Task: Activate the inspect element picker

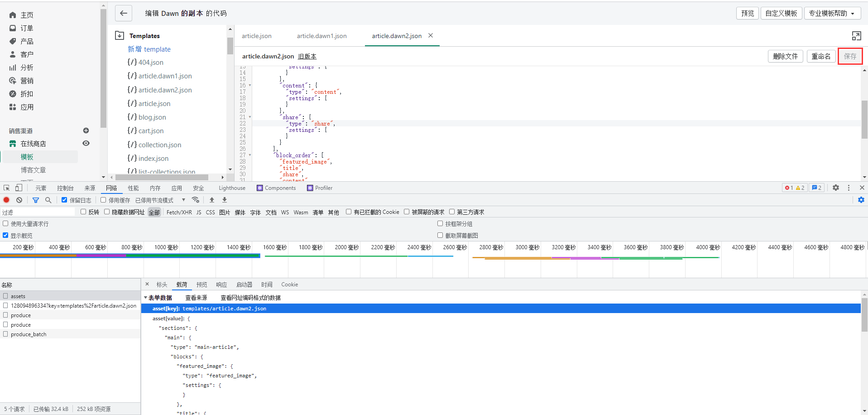Action: click(7, 188)
